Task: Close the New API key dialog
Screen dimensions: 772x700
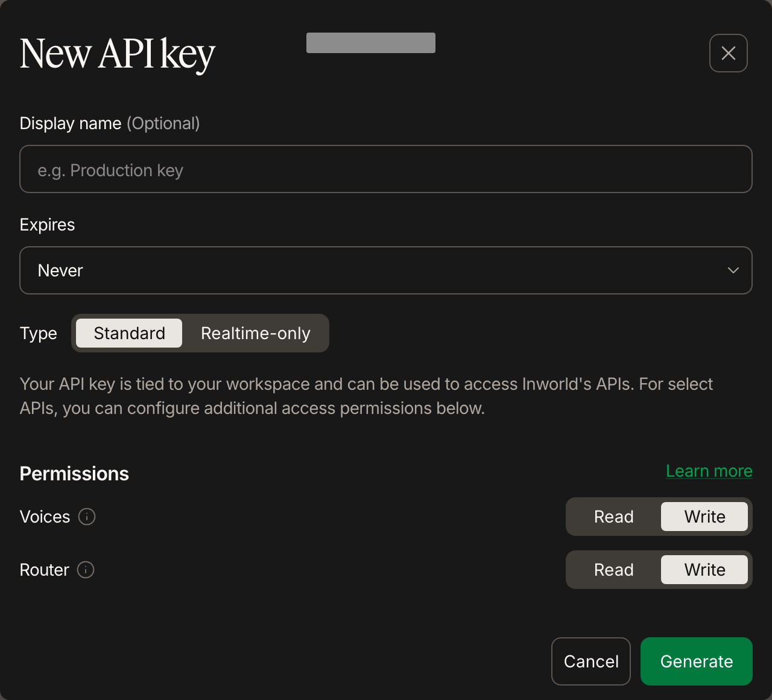Action: [729, 53]
